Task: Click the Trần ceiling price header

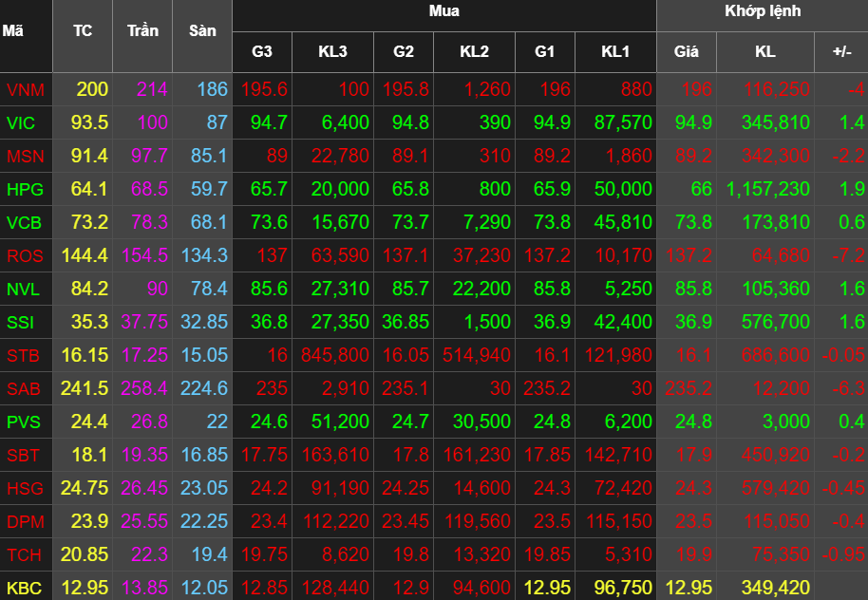Action: (x=142, y=31)
